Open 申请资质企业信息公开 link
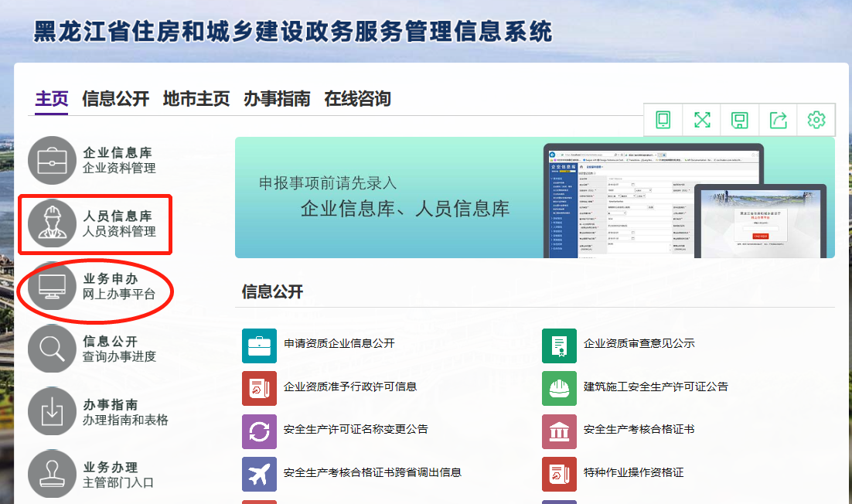This screenshot has height=504, width=852. point(339,343)
